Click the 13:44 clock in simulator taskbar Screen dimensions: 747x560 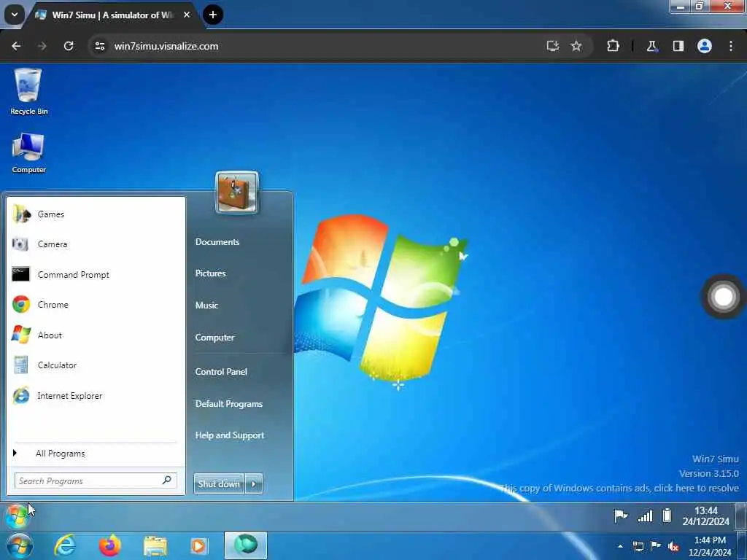(x=705, y=516)
